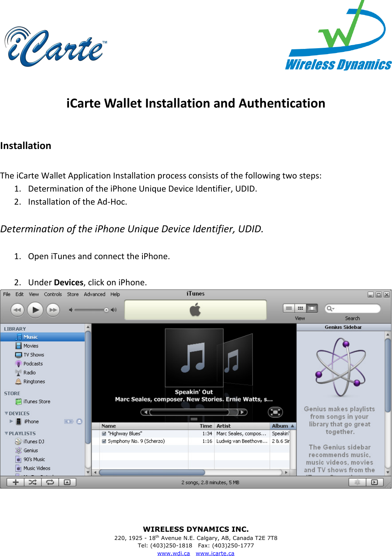Image resolution: width=392 pixels, height=556 pixels.
Task: Visit the www.icarte.ca link
Action: point(215,553)
